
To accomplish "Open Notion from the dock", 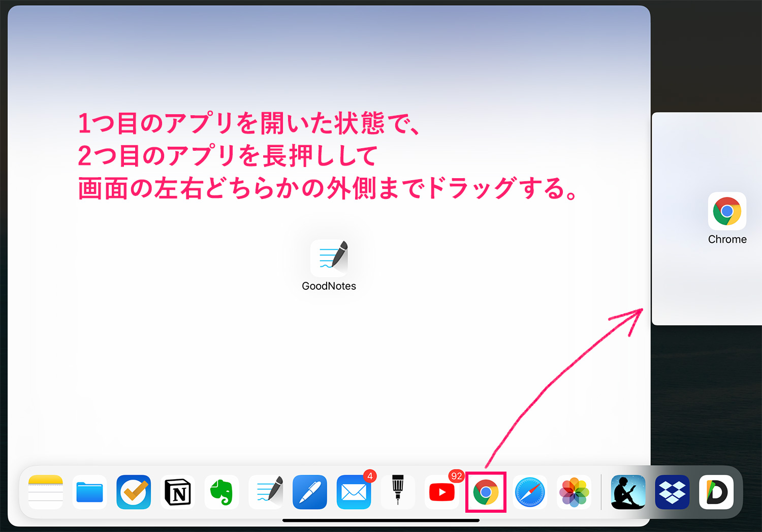I will click(x=178, y=492).
